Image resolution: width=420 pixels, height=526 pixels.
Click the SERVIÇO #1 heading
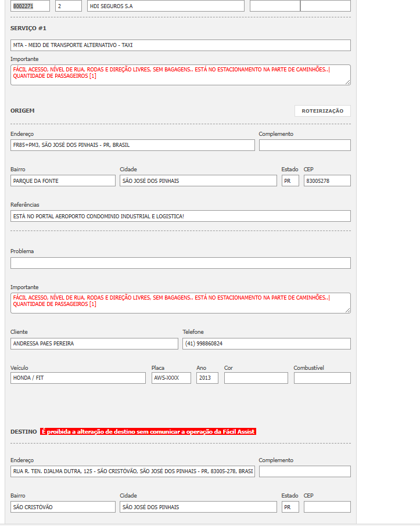pos(28,28)
